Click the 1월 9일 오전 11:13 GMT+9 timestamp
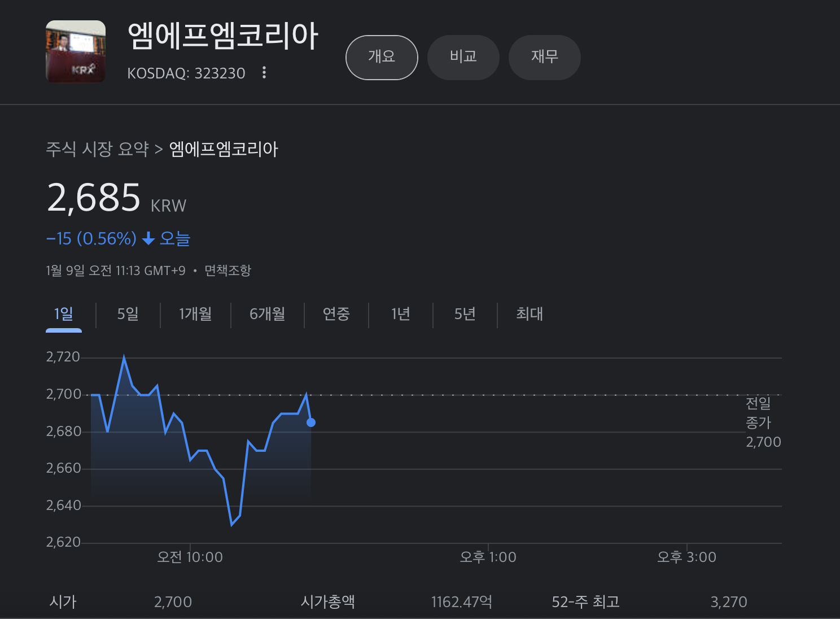 [x=116, y=271]
